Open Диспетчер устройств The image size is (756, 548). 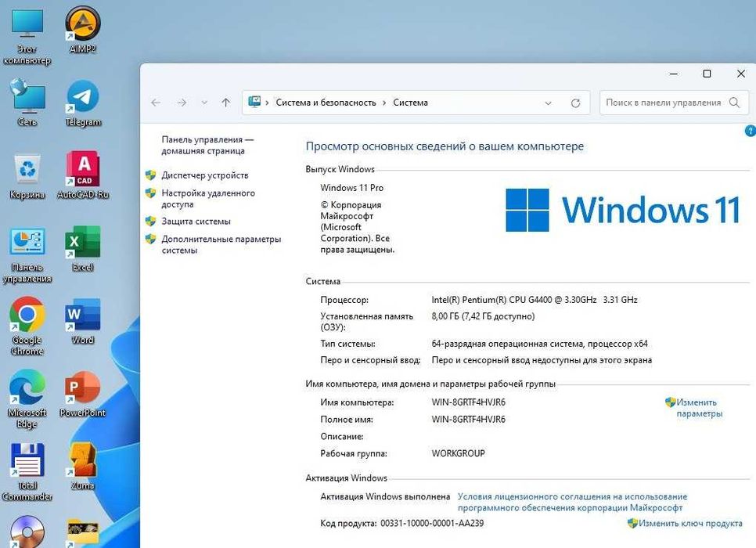click(x=205, y=175)
